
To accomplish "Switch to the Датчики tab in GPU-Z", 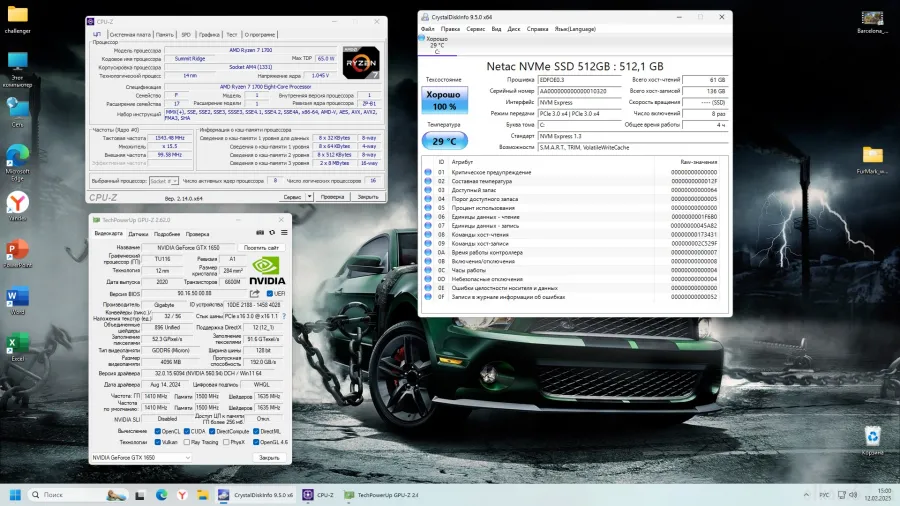I will (138, 234).
